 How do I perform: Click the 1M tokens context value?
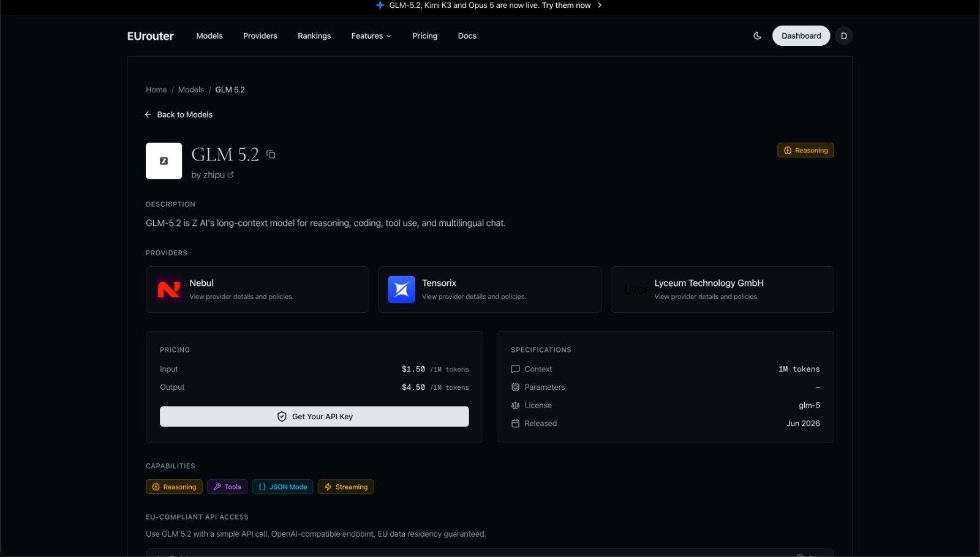pyautogui.click(x=799, y=369)
